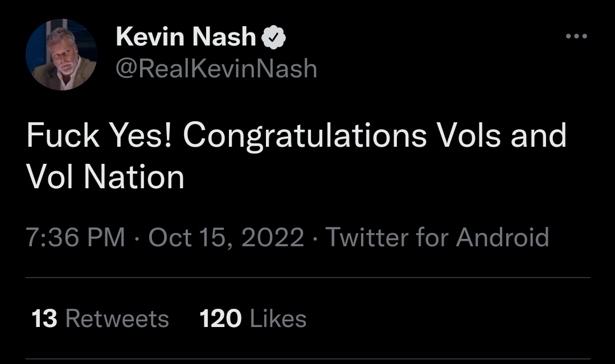Click the word Retweets
This screenshot has height=364, width=615.
(117, 318)
